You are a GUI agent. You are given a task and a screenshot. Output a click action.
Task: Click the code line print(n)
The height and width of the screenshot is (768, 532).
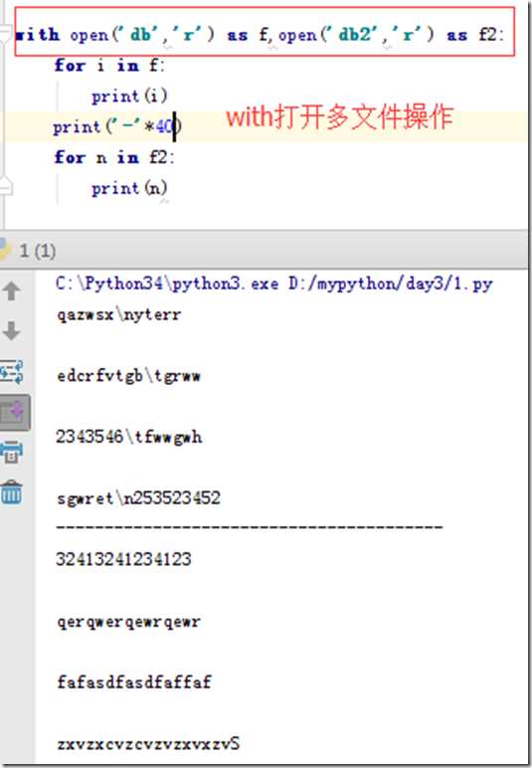point(129,188)
